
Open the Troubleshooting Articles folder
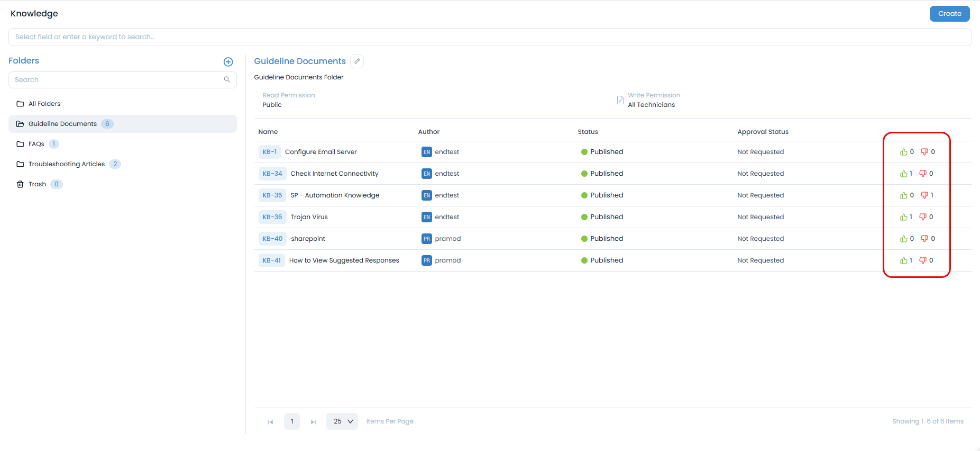66,164
